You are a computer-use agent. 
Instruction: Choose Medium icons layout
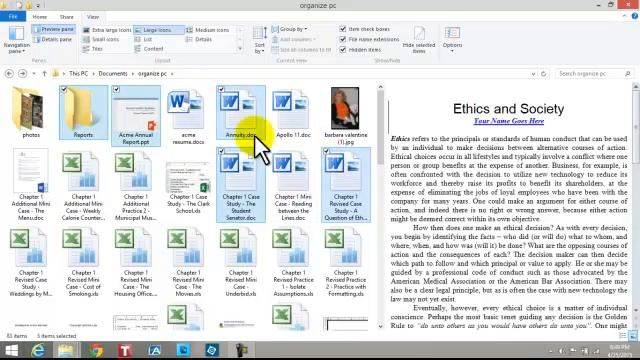tap(208, 30)
